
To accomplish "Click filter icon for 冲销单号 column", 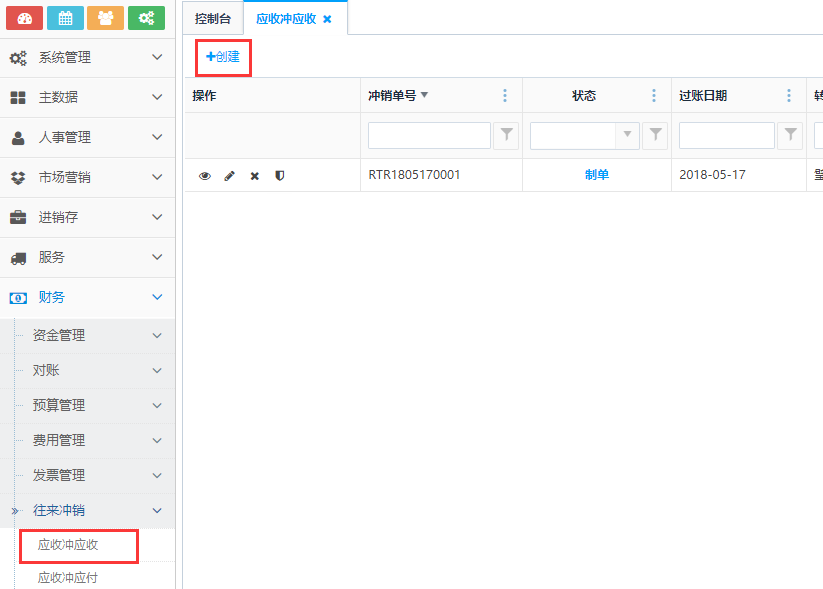I will (x=507, y=135).
